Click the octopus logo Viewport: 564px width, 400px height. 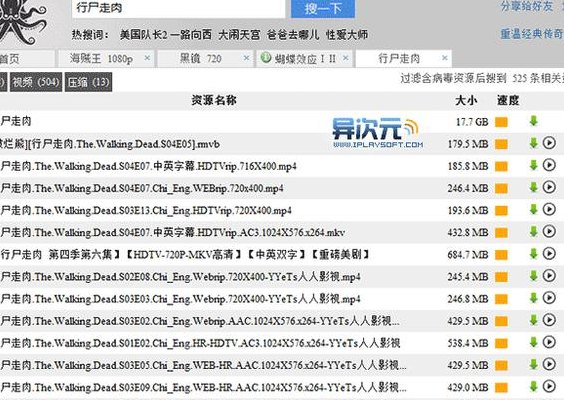coord(22,22)
